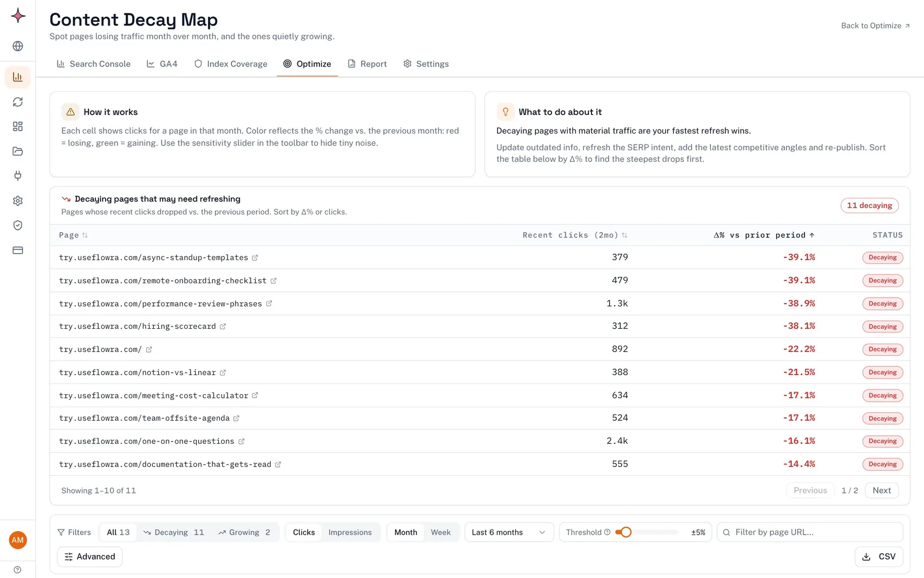The height and width of the screenshot is (578, 924).
Task: Select the bar chart sidebar icon
Action: pyautogui.click(x=18, y=77)
